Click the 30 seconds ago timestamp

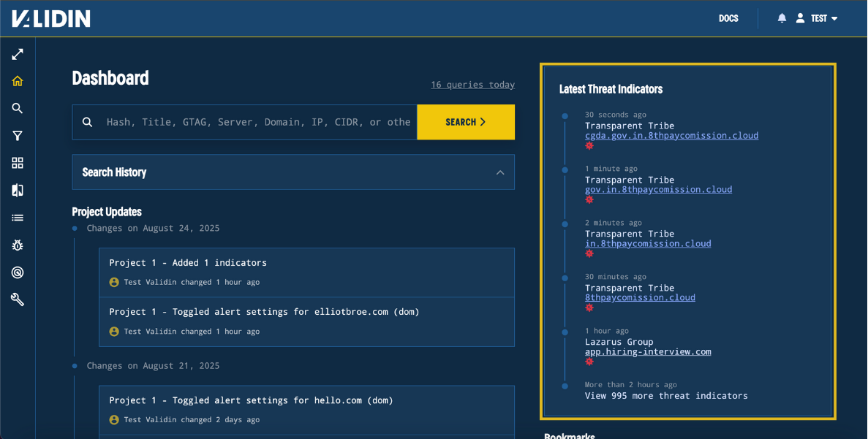pyautogui.click(x=616, y=115)
